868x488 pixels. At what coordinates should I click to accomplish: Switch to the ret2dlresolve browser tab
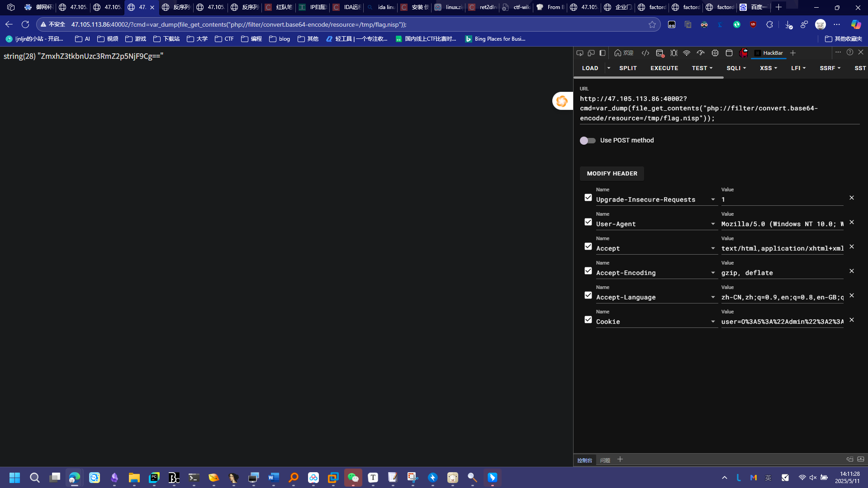[483, 7]
